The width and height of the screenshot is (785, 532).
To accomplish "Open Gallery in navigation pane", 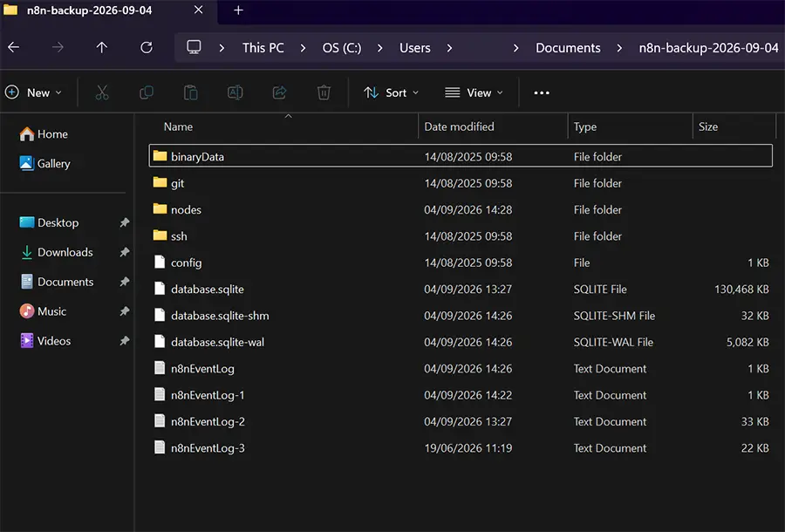I will (45, 164).
